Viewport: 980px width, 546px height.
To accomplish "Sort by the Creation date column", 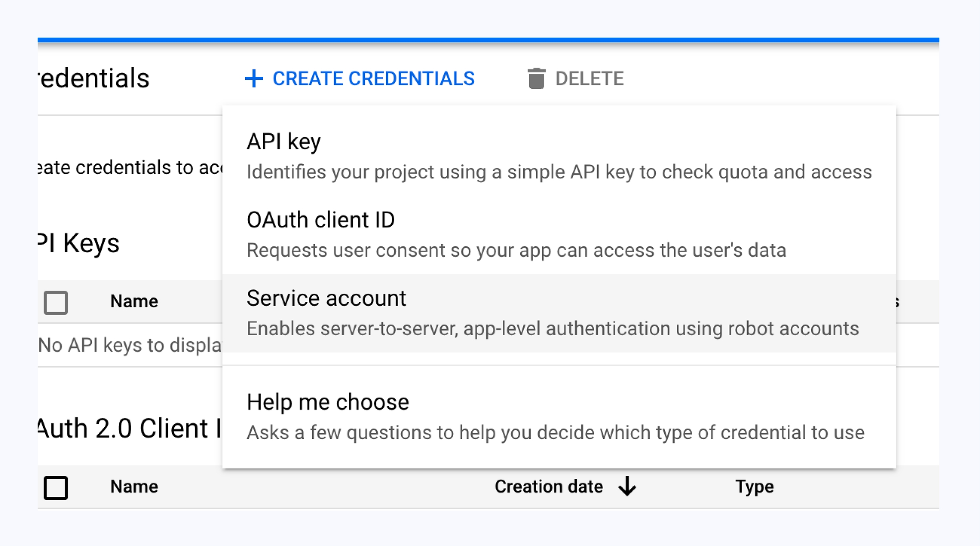I will (x=549, y=487).
